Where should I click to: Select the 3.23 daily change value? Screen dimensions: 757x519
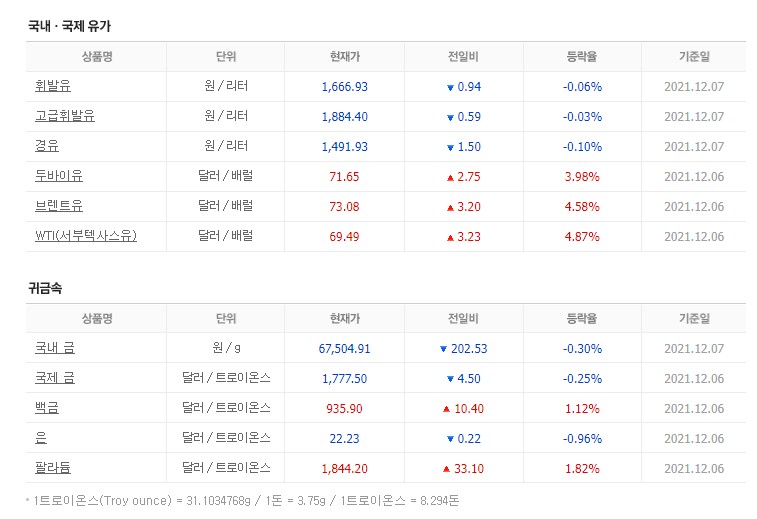click(469, 237)
